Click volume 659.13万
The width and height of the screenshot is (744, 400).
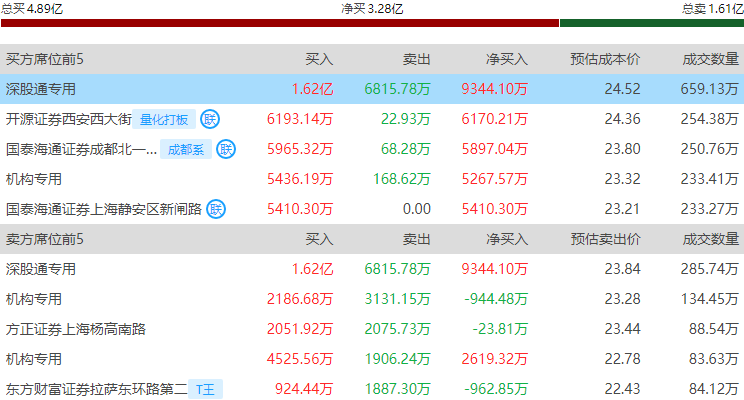709,89
